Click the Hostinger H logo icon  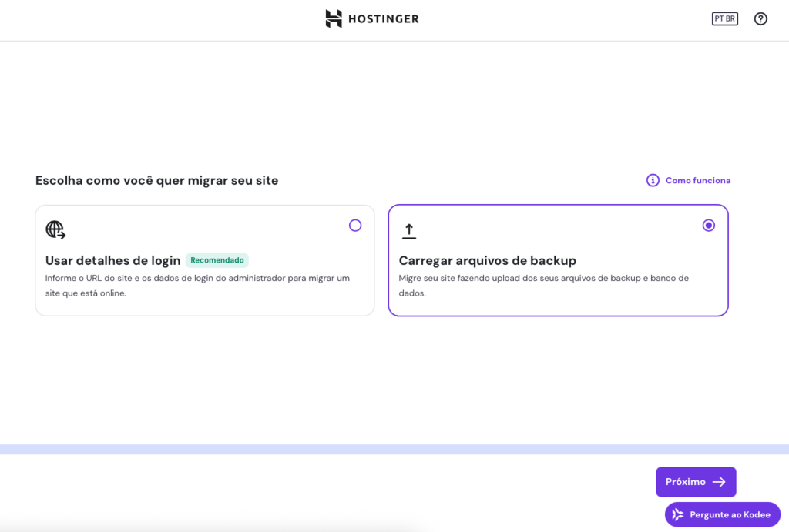pos(333,18)
